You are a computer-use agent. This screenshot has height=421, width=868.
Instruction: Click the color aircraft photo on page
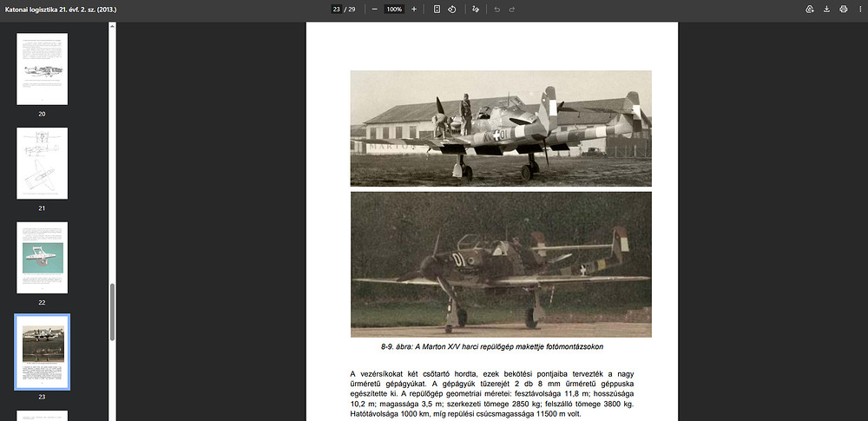coord(501,264)
